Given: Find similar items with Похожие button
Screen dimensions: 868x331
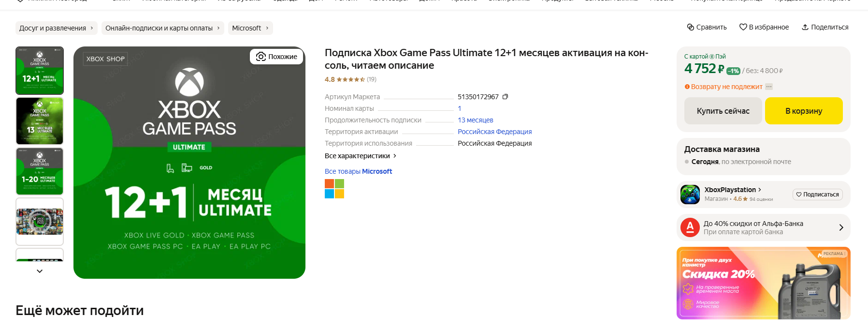Looking at the screenshot, I should coord(277,57).
